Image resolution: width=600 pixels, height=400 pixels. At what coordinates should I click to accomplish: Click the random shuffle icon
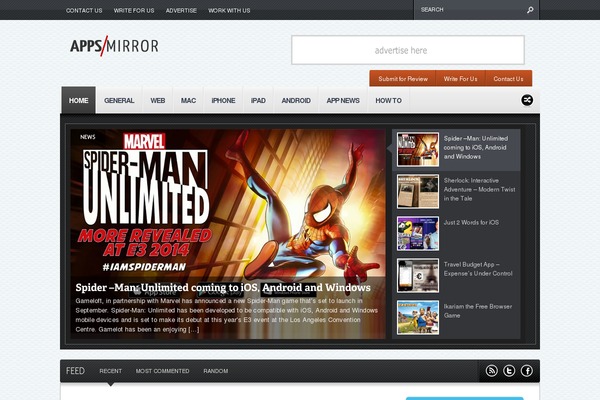tap(527, 100)
